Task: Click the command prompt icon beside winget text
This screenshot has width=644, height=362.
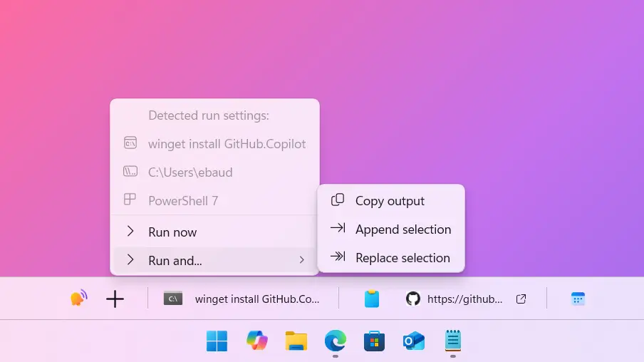Action: point(173,299)
